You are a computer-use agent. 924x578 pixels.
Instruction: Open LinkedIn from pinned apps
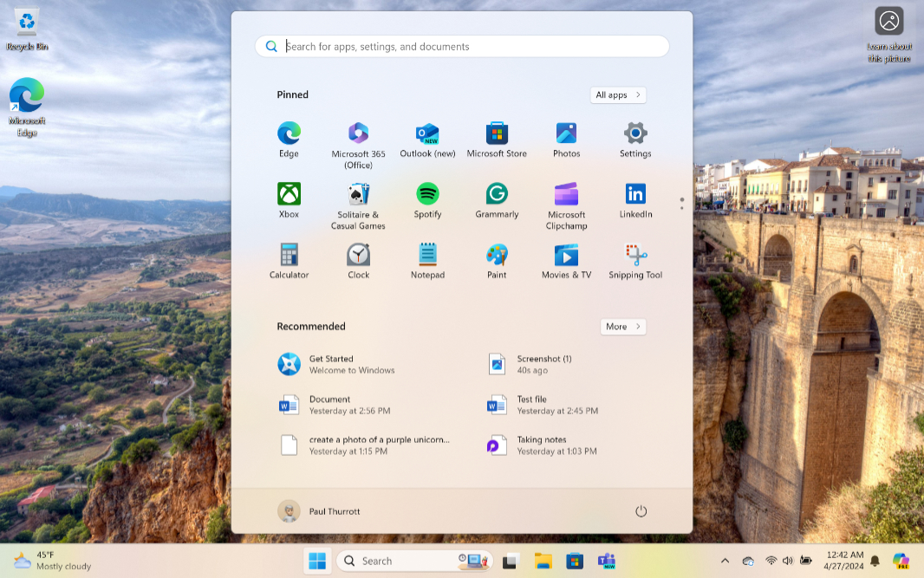point(635,195)
